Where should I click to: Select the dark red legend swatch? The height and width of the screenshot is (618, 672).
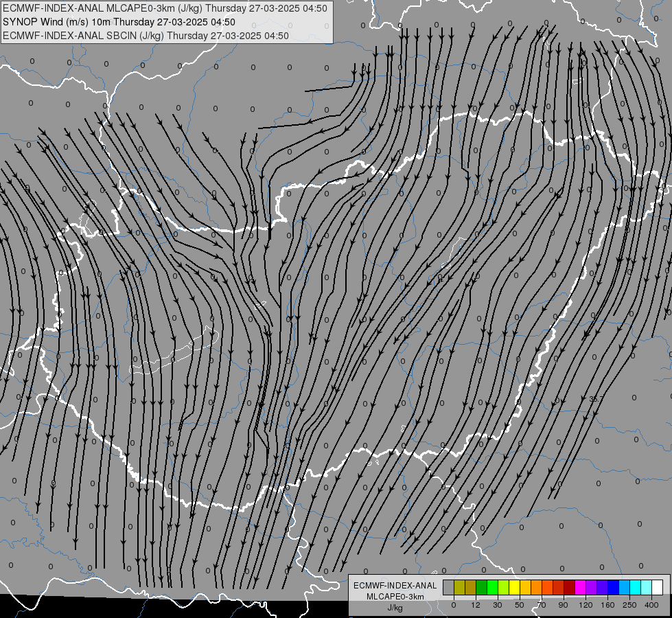(x=569, y=587)
